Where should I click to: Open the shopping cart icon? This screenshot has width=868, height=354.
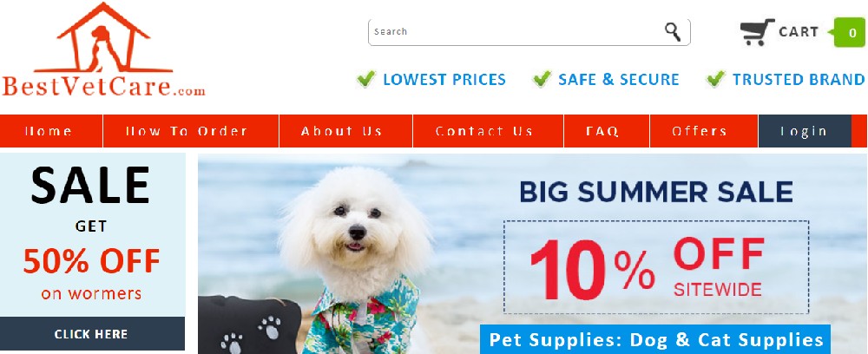click(757, 32)
